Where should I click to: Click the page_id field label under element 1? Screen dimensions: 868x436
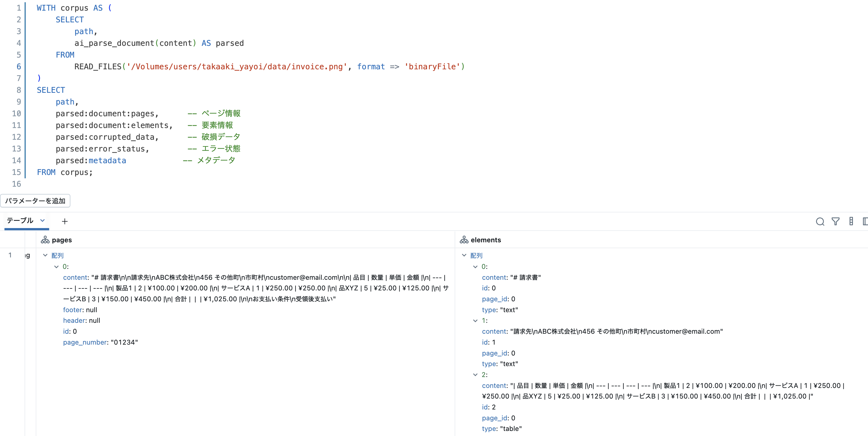tap(494, 353)
